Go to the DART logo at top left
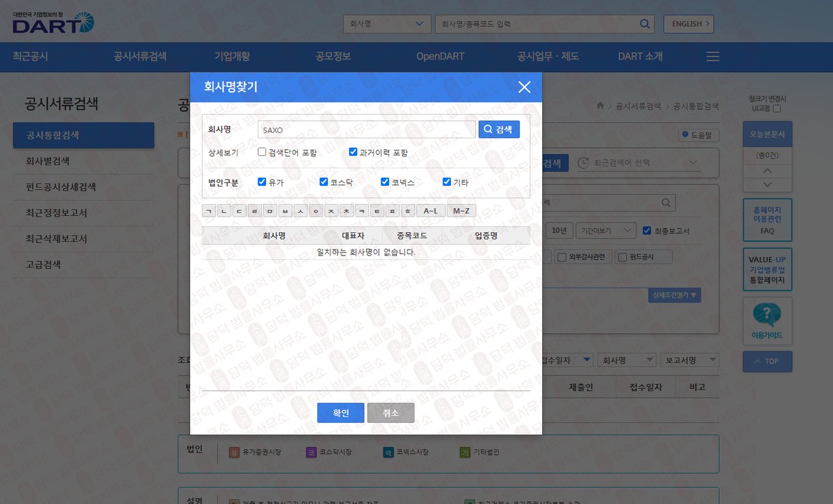833x504 pixels. coord(53,23)
